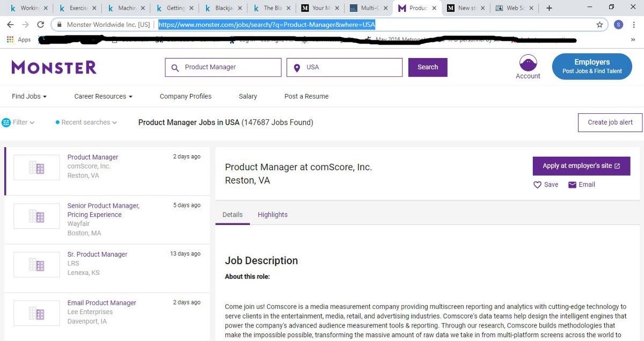Open Product Manager comScore listing title

click(x=93, y=157)
